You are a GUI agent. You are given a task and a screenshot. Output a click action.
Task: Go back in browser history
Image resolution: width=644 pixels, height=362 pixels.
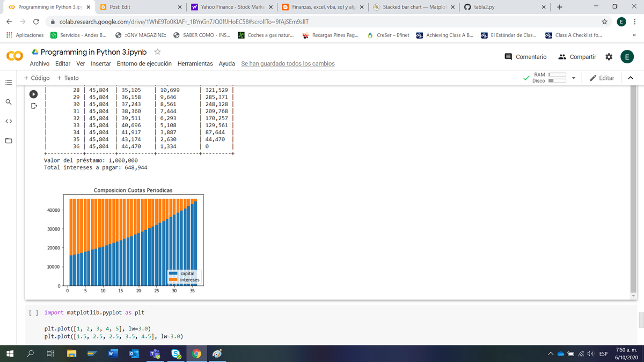pyautogui.click(x=9, y=21)
